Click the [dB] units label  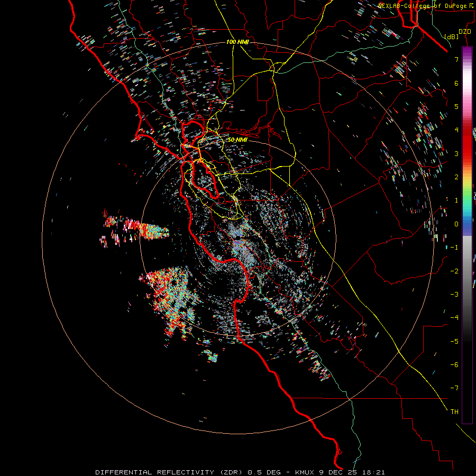[451, 37]
